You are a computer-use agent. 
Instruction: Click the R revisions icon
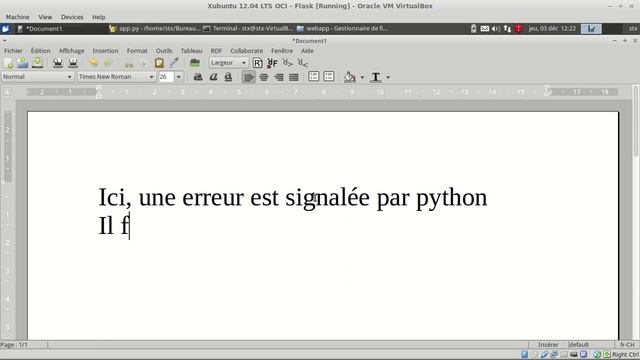[257, 63]
